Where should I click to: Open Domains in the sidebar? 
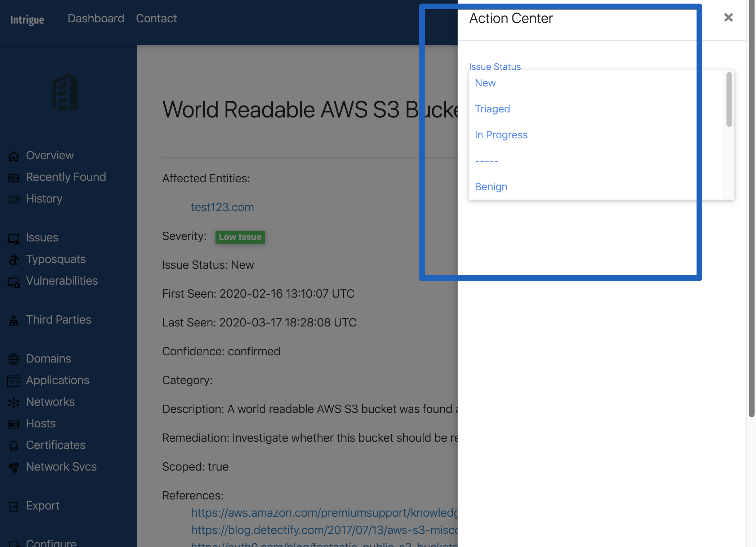[x=48, y=359]
